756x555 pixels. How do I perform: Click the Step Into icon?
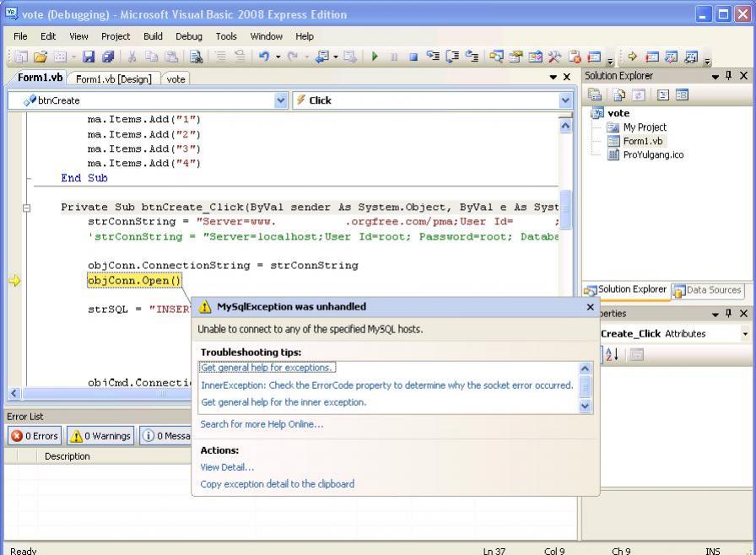click(x=433, y=57)
